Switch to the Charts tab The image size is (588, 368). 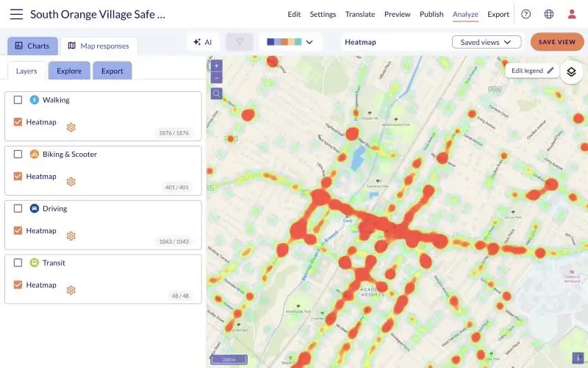32,46
